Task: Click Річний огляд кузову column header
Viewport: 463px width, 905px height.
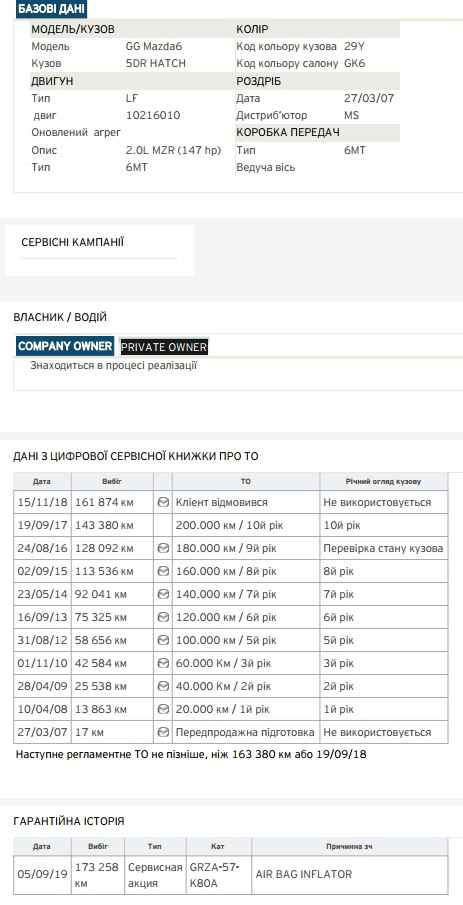Action: (384, 481)
